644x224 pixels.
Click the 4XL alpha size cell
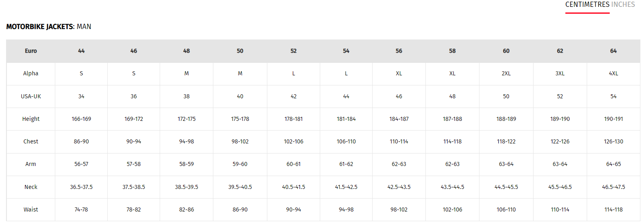tap(613, 73)
